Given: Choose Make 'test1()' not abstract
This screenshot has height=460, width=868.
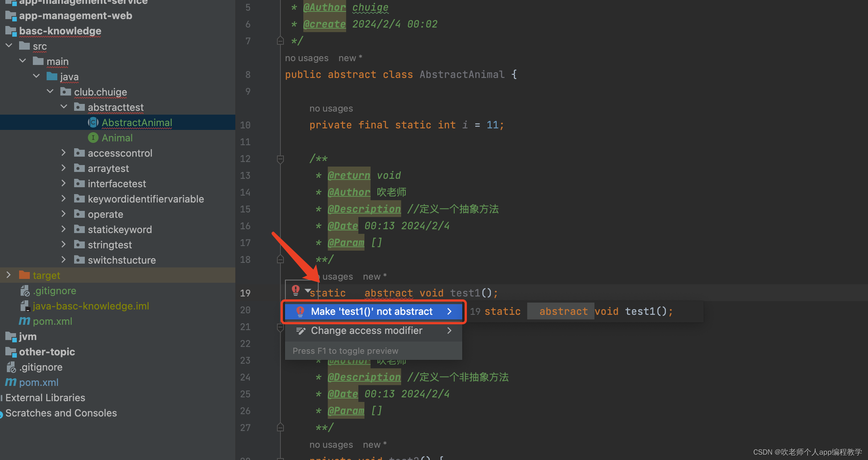Looking at the screenshot, I should [x=371, y=311].
